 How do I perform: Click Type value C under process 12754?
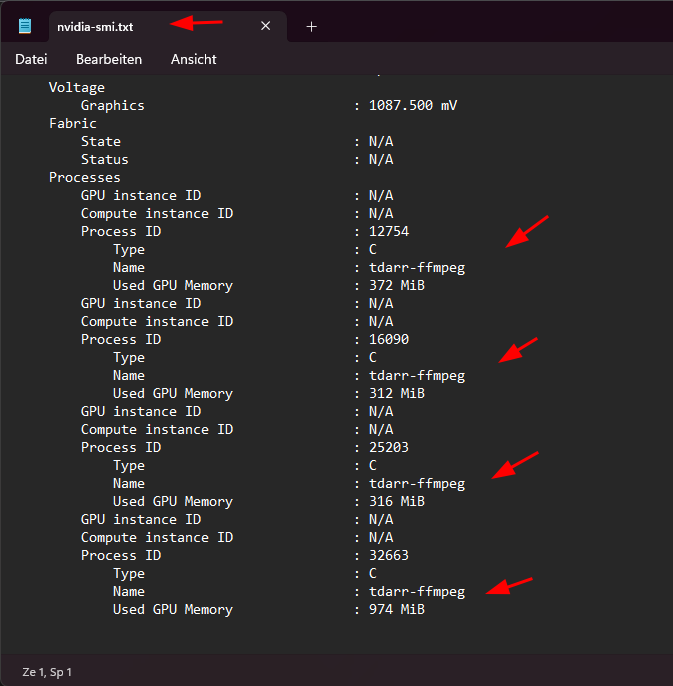click(x=372, y=249)
